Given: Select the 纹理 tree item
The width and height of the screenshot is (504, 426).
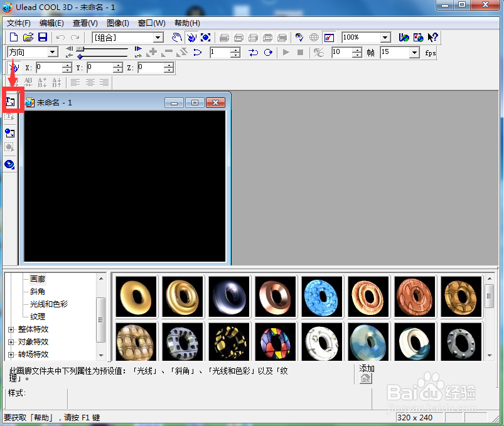Looking at the screenshot, I should (38, 317).
